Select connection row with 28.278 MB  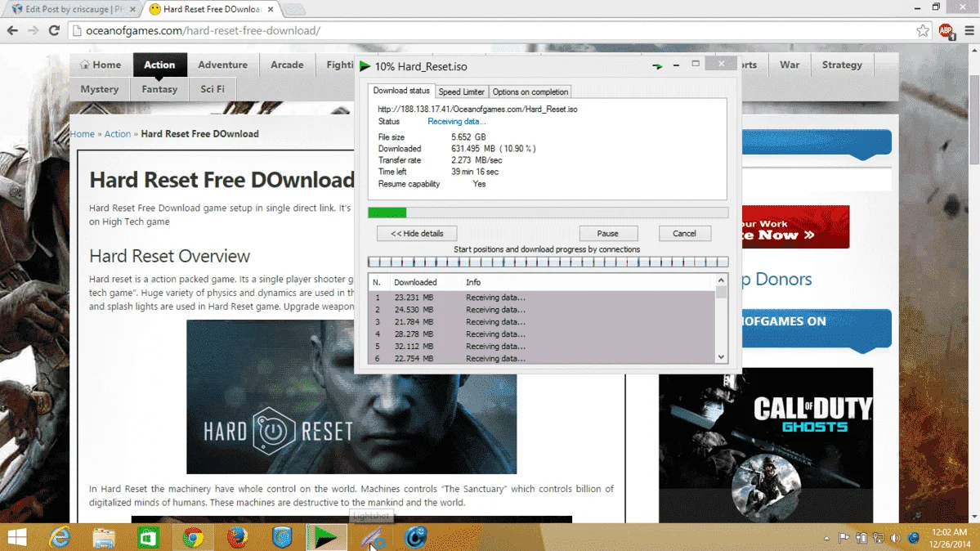(x=541, y=334)
